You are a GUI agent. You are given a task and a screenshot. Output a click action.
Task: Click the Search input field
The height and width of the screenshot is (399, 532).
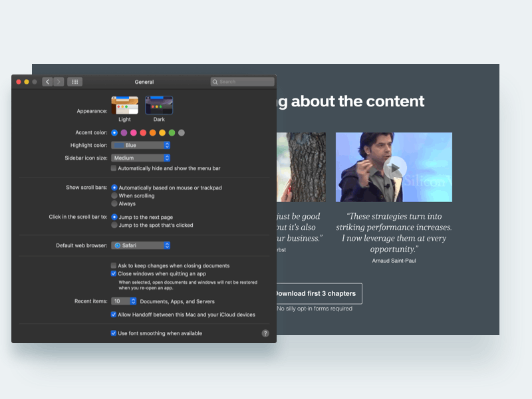243,81
